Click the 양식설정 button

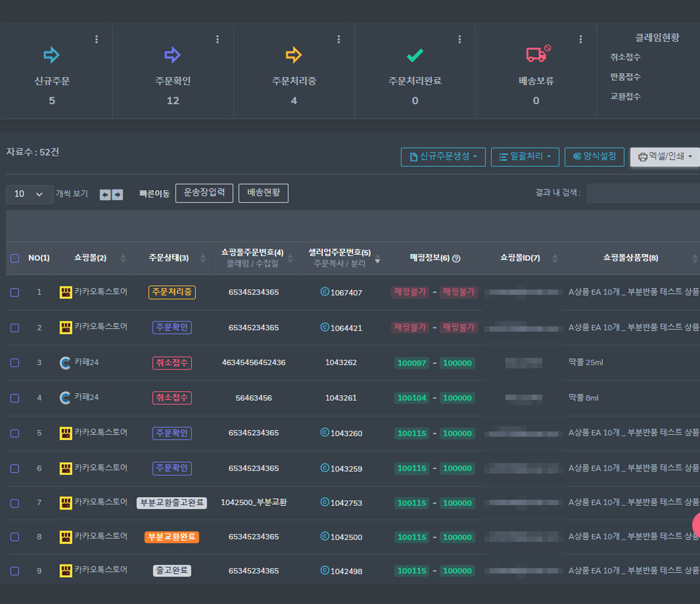coord(594,157)
